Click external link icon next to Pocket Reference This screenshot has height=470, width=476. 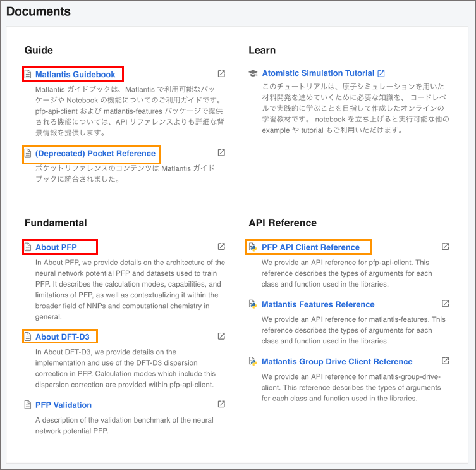click(221, 153)
